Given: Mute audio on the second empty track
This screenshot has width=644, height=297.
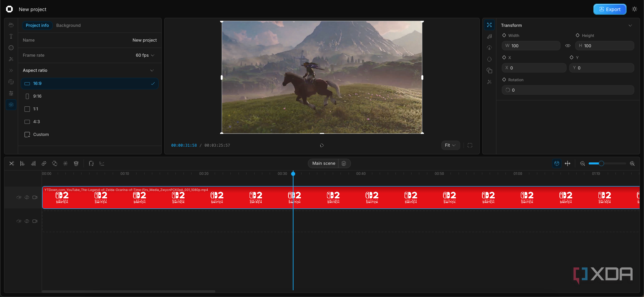Looking at the screenshot, I should 19,221.
